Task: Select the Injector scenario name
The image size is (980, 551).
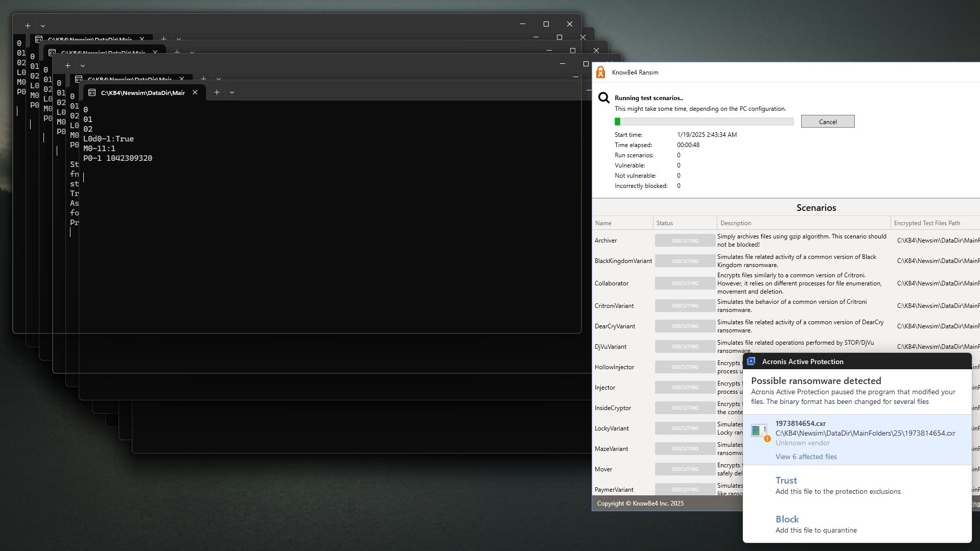Action: pos(604,388)
